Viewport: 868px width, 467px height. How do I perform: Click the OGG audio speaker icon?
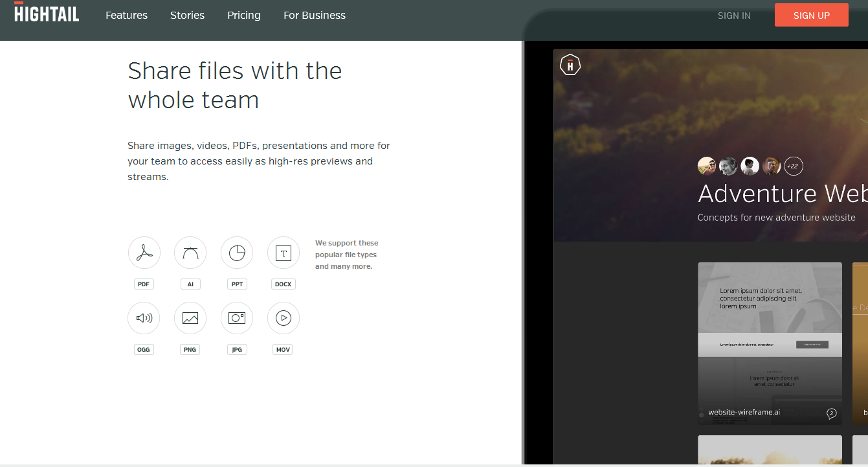coord(144,318)
